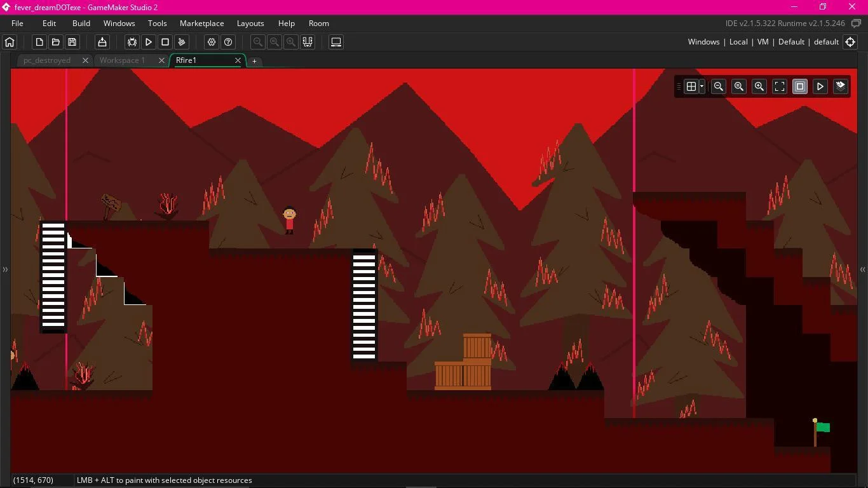Stop the running game

coord(165,42)
